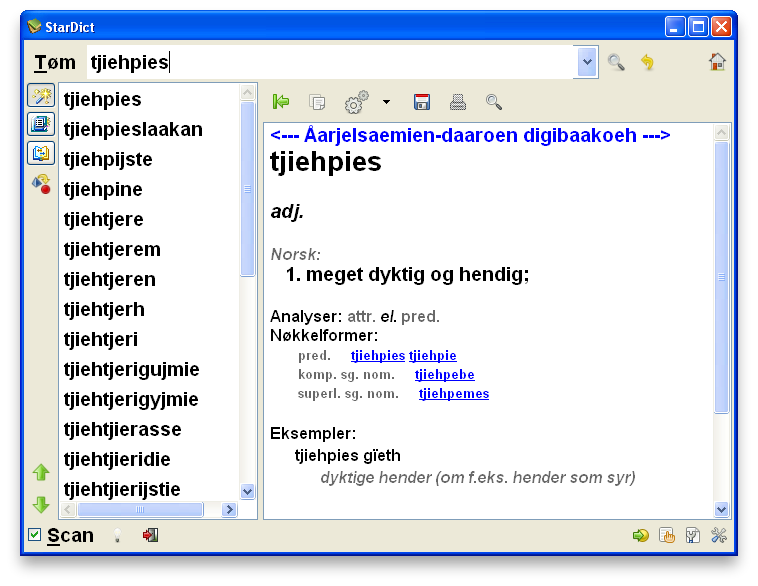Click the copy icon in definition toolbar

pos(317,102)
